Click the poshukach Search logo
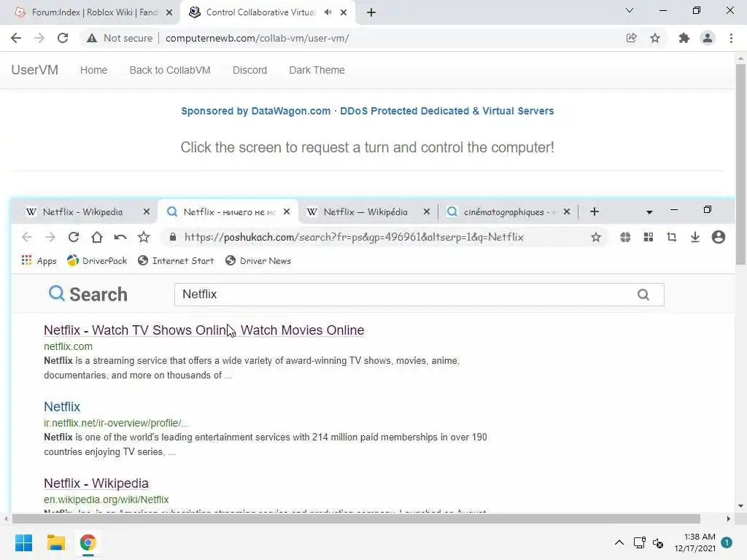 [x=88, y=295]
